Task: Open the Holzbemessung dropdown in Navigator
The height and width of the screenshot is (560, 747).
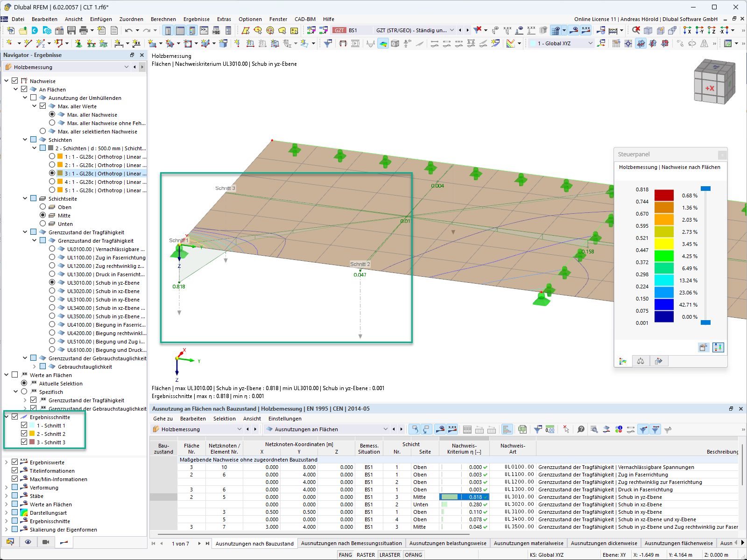Action: 126,67
